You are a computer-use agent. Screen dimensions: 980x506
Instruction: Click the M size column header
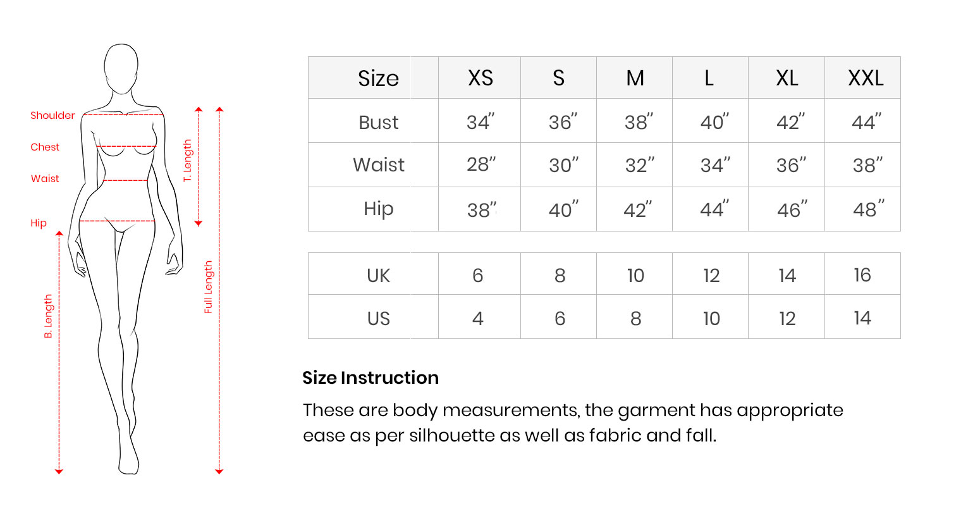click(x=635, y=78)
